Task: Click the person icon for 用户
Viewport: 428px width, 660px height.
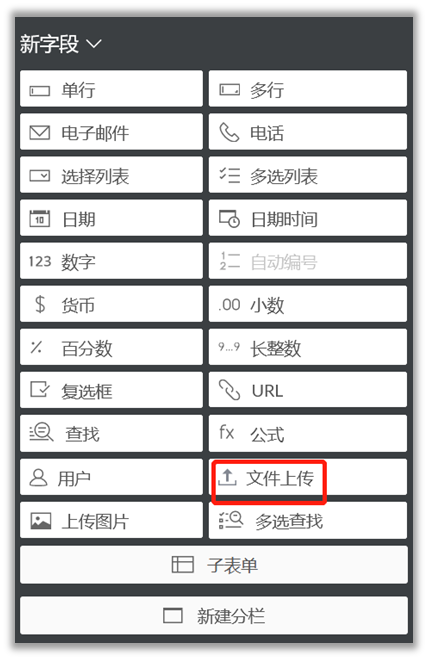Action: 39,478
